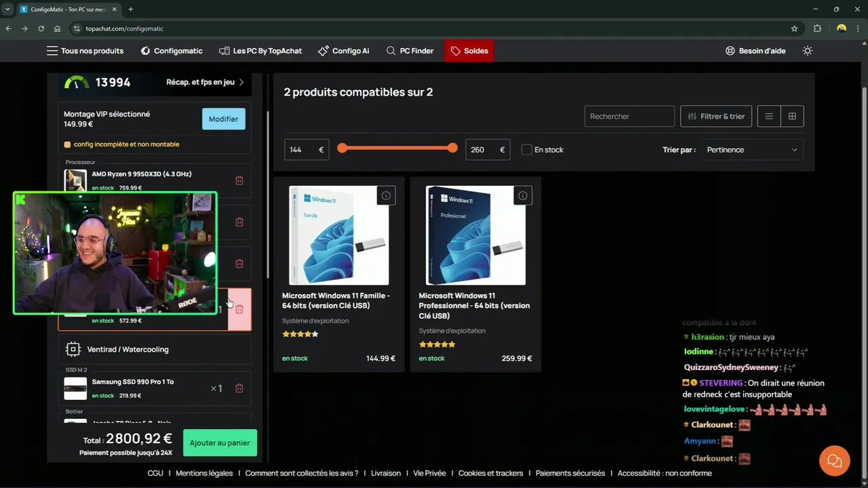Viewport: 868px width, 488px height.
Task: Open Accessibilité : non conforme link
Action: click(x=665, y=473)
